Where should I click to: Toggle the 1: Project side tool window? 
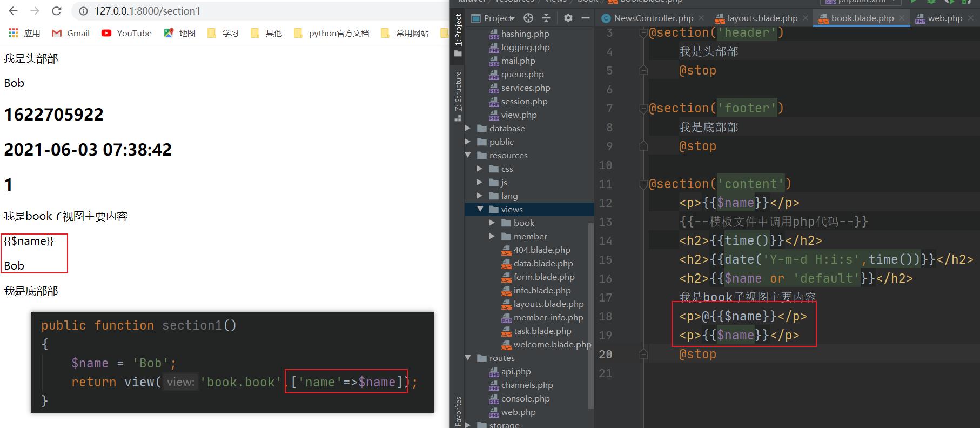(x=458, y=36)
